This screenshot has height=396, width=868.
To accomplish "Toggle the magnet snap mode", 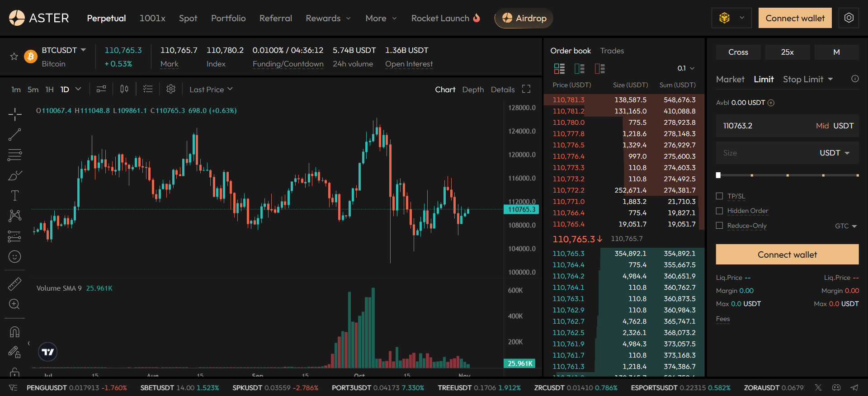I will click(x=14, y=332).
